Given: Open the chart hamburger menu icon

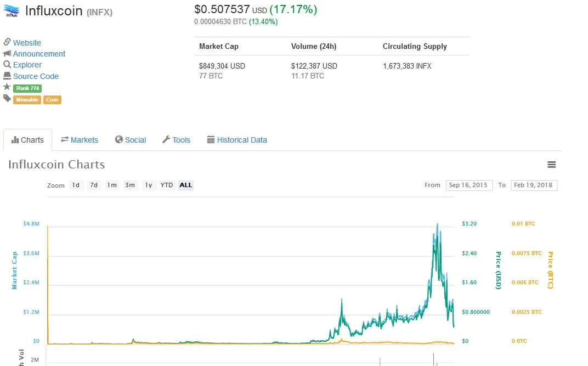Looking at the screenshot, I should [551, 165].
